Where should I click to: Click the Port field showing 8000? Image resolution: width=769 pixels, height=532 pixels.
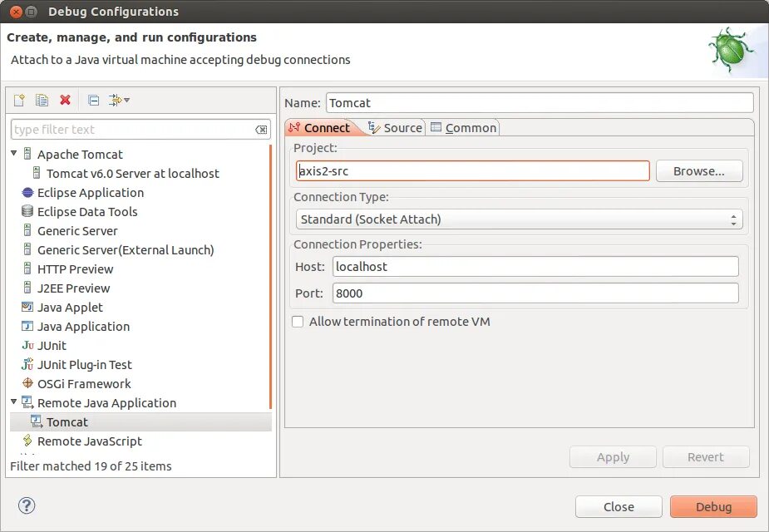[535, 293]
